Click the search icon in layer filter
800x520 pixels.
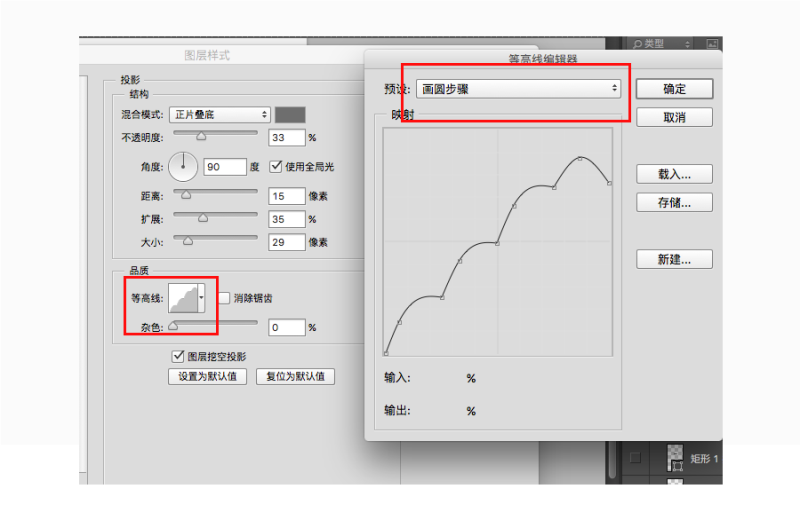click(639, 44)
